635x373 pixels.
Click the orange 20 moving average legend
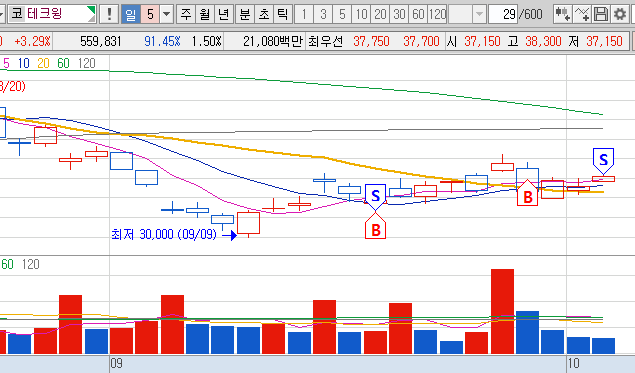click(x=43, y=63)
